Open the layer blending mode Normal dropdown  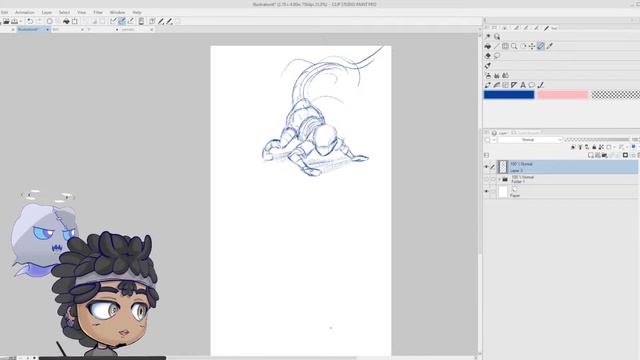coord(530,140)
